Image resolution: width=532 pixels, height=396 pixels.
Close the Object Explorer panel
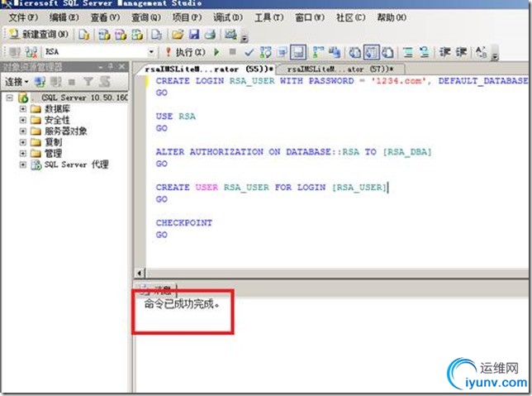click(x=121, y=67)
